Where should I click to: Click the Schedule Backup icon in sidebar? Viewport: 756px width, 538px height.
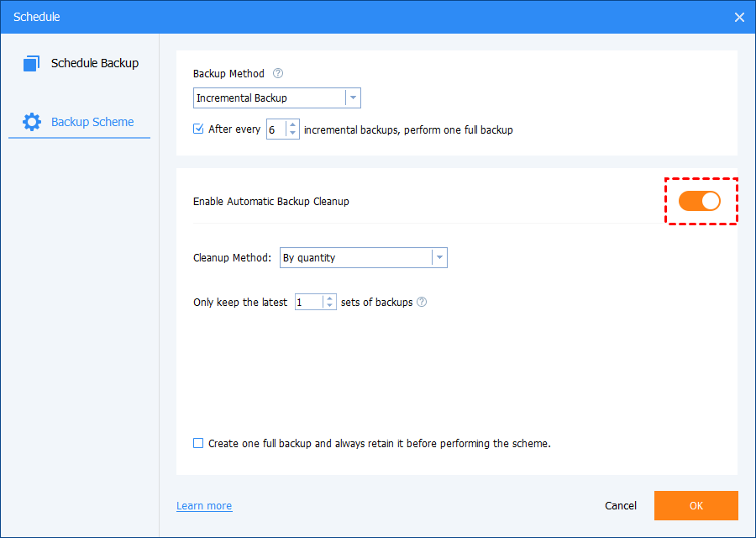tap(32, 63)
